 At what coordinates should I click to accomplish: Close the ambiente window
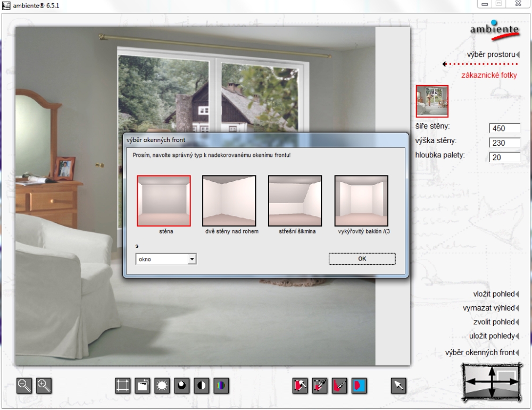[x=518, y=3]
